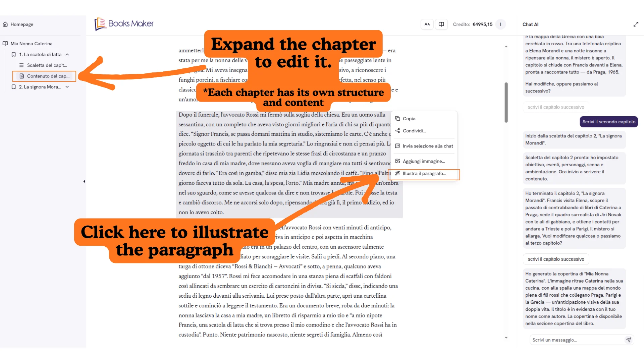Image resolution: width=644 pixels, height=362 pixels.
Task: Click the Credito €4995,15 label
Action: pyautogui.click(x=473, y=24)
